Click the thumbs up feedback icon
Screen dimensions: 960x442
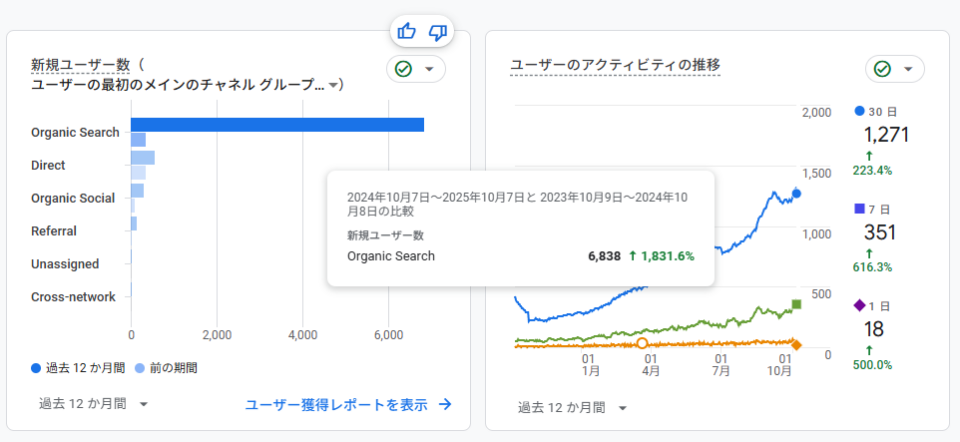[x=406, y=32]
